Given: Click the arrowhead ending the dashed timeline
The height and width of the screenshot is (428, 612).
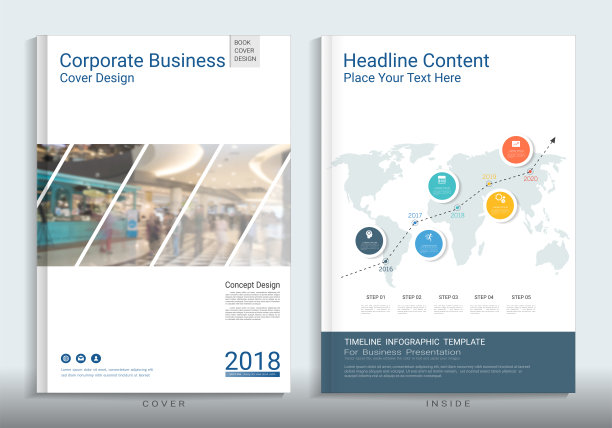Looking at the screenshot, I should tap(551, 141).
